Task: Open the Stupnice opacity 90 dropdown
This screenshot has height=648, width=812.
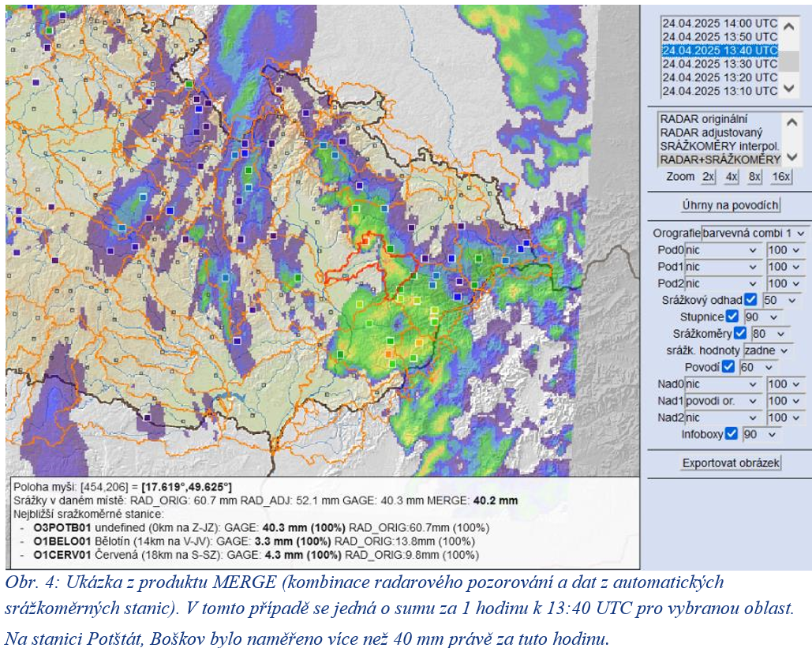Action: 761,317
